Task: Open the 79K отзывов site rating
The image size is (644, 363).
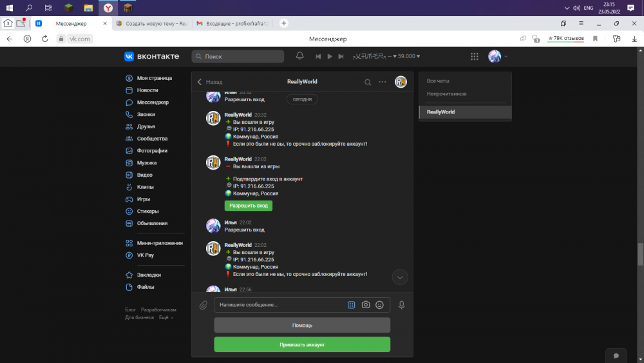Action: pos(565,39)
